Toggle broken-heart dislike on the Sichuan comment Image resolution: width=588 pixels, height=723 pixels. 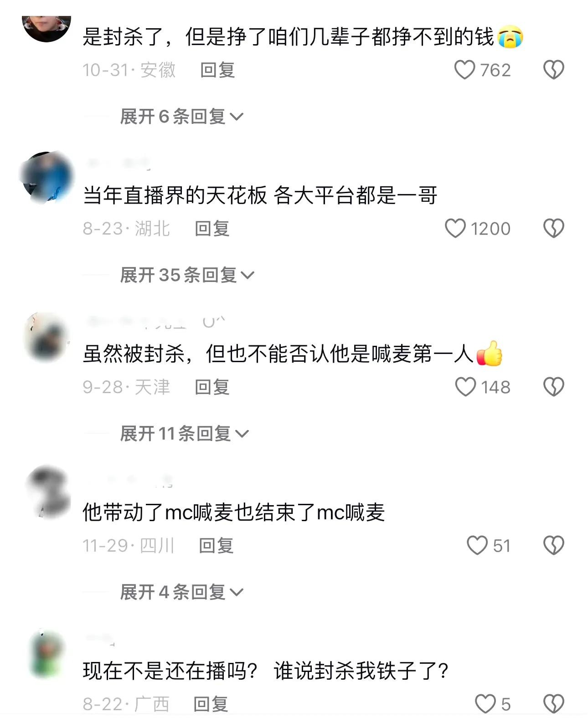point(554,545)
